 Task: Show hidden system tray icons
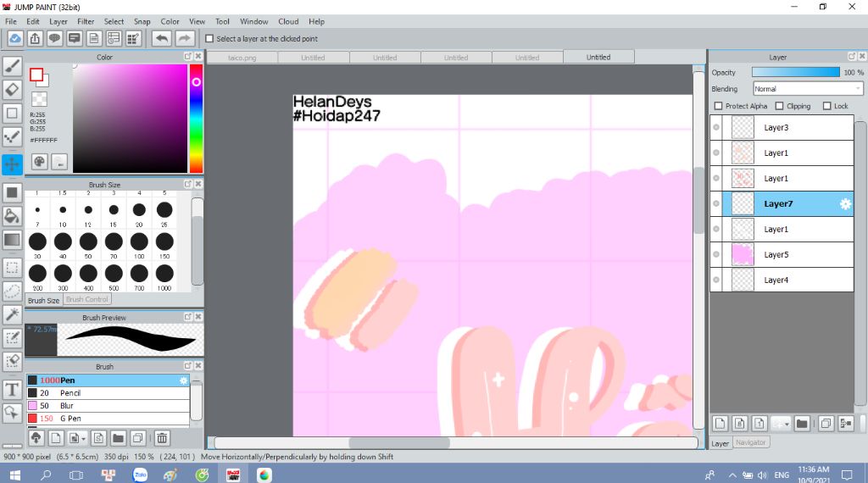coord(732,475)
